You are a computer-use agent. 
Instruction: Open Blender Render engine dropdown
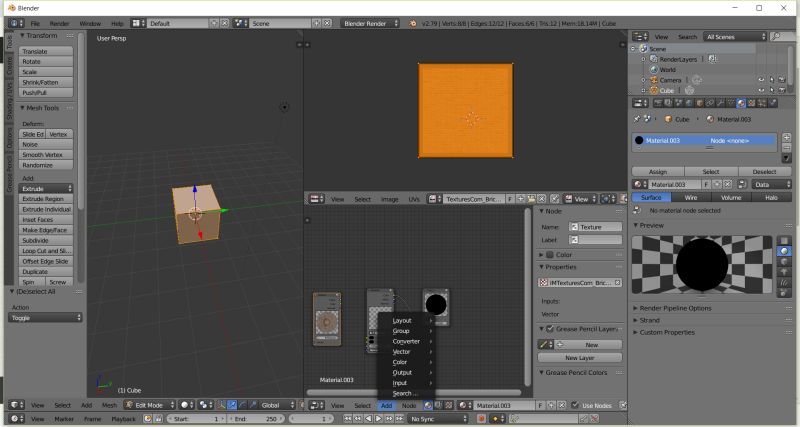pos(370,23)
